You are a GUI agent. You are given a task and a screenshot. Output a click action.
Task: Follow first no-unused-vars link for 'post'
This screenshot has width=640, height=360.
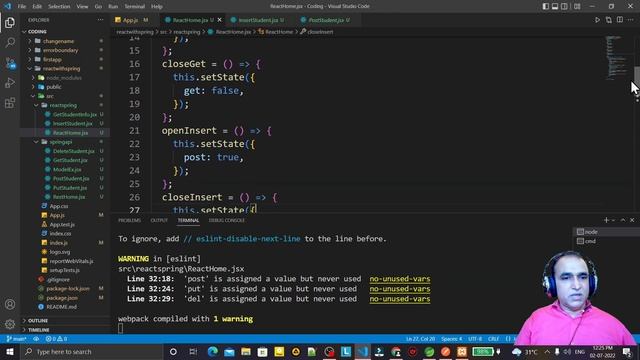click(x=400, y=279)
